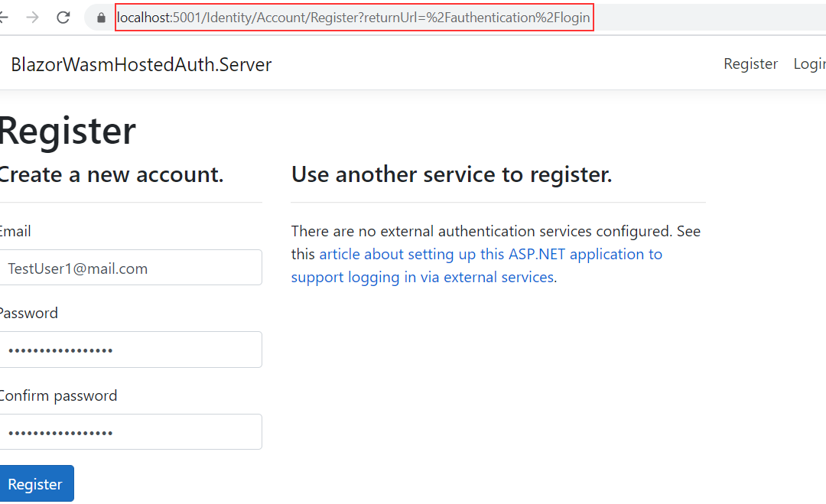Click the large Register page heading

[67, 131]
